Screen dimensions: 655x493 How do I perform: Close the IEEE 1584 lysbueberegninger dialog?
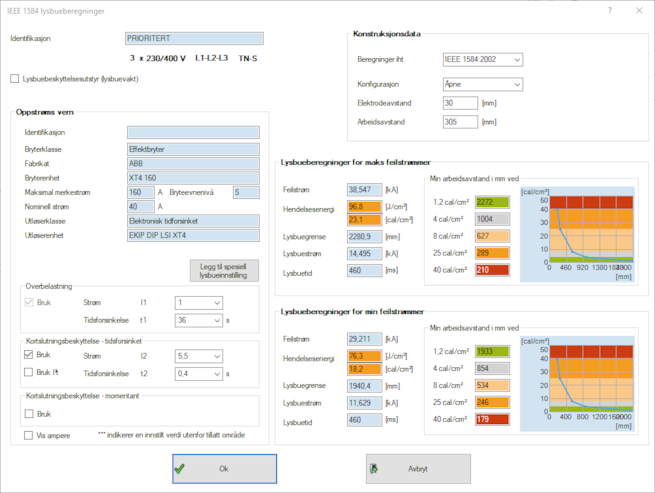coord(639,10)
